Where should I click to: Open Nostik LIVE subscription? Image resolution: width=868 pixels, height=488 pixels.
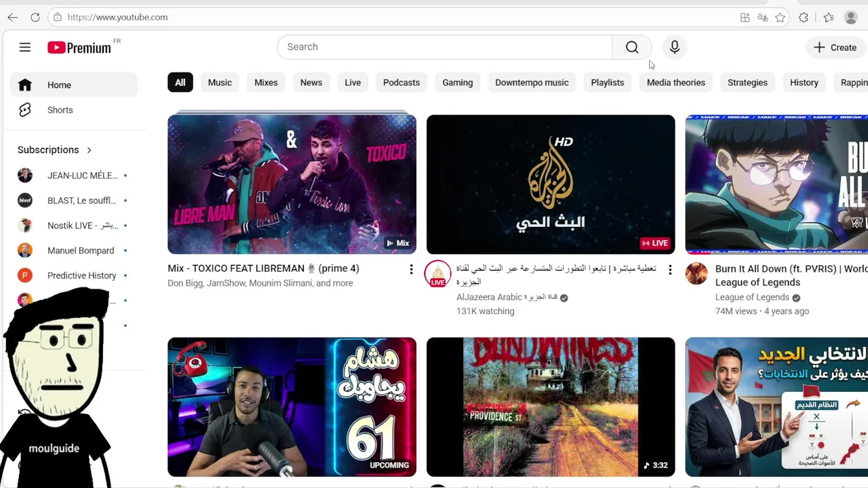tap(74, 226)
